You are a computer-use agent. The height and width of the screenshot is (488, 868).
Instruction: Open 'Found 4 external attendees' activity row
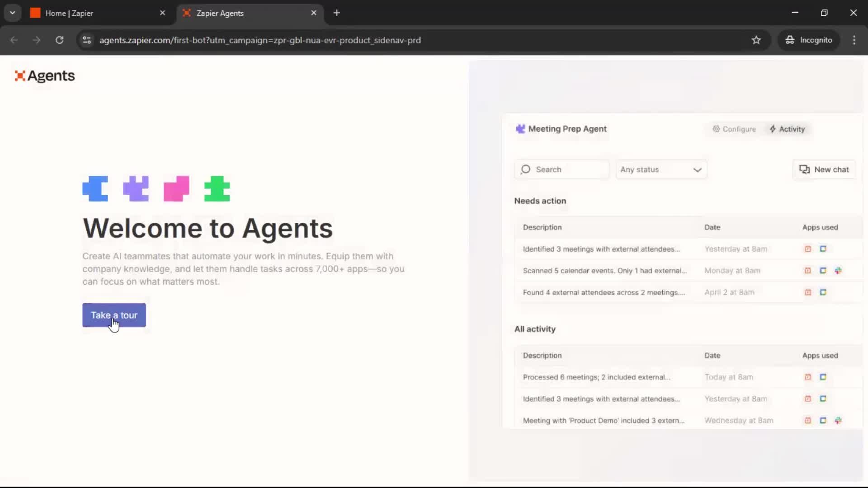688,292
